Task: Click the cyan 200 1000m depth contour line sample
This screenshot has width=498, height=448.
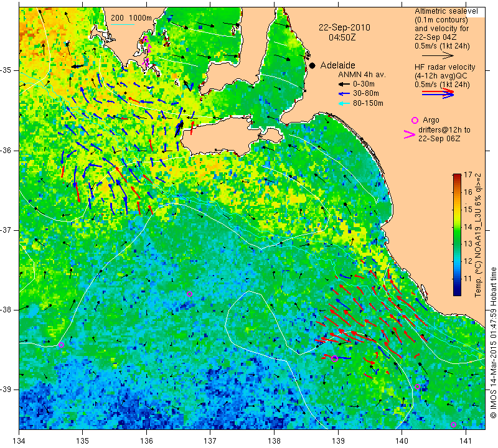Action: (122, 24)
